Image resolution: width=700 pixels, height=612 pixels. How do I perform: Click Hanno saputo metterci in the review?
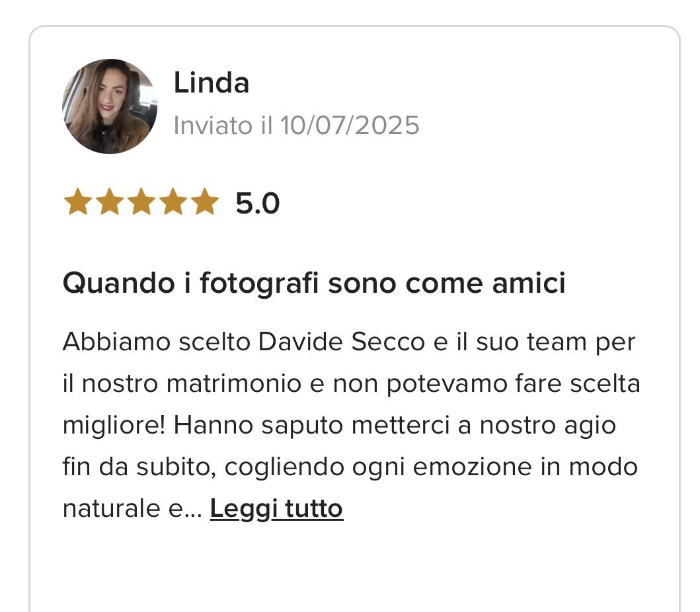[311, 425]
